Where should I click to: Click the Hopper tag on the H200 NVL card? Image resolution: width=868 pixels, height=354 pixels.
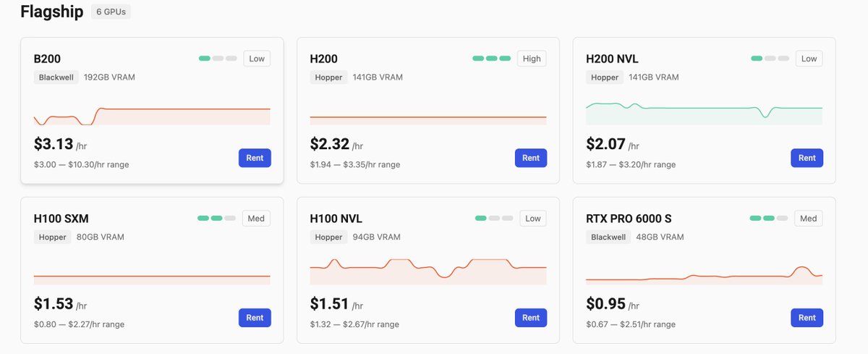click(605, 77)
